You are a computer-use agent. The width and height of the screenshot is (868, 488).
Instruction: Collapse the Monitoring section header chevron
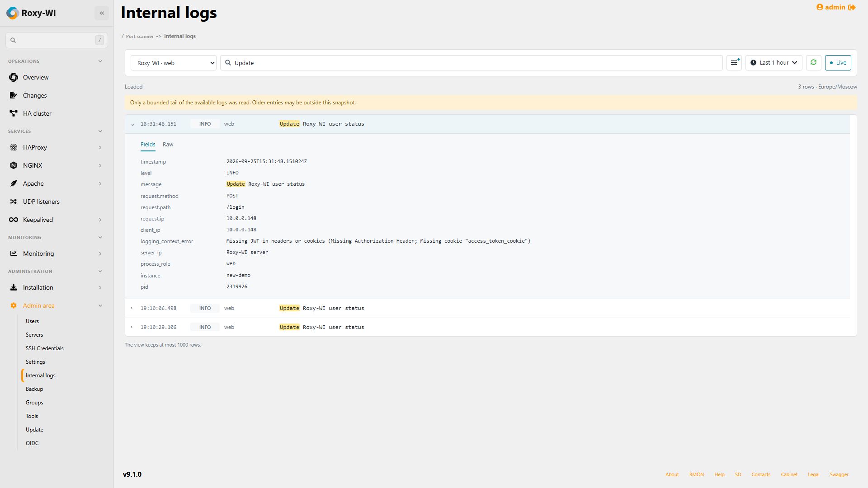point(100,237)
